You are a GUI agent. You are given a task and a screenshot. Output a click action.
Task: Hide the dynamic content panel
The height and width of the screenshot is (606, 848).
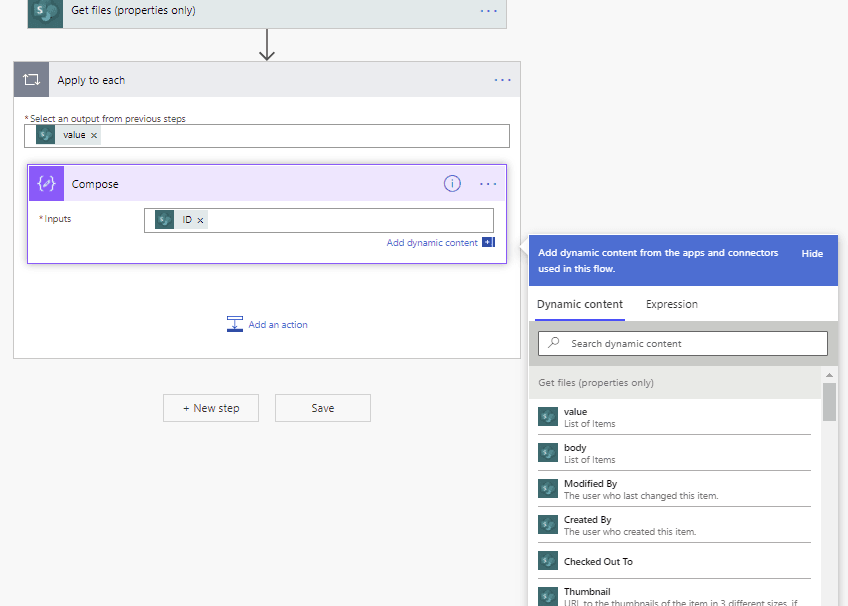812,254
